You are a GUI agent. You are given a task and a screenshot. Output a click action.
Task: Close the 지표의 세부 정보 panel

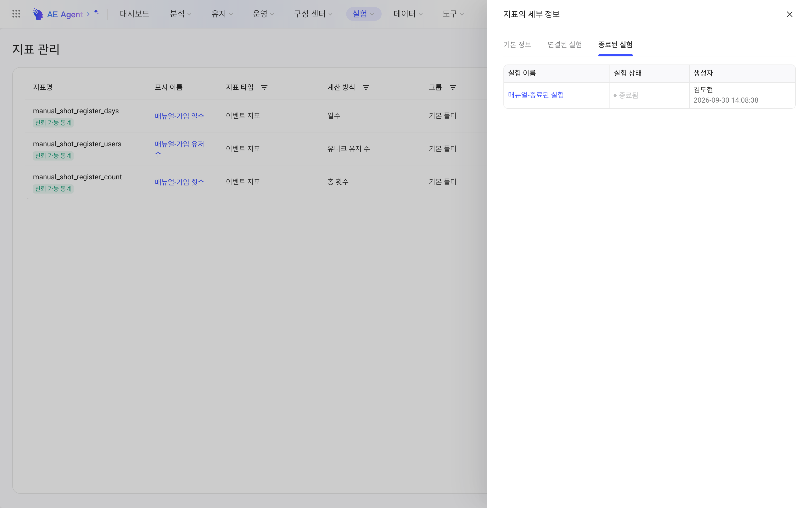[789, 14]
